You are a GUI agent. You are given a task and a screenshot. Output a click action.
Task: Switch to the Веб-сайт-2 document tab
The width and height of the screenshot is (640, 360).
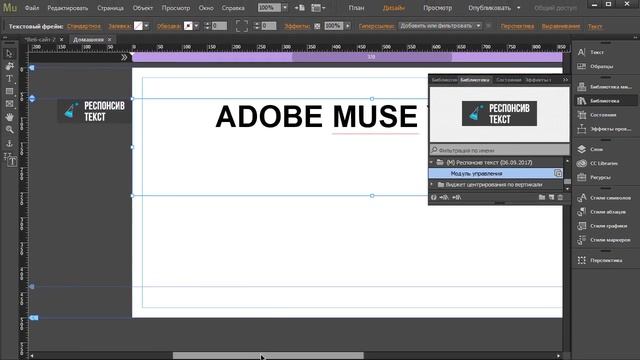tap(40, 40)
